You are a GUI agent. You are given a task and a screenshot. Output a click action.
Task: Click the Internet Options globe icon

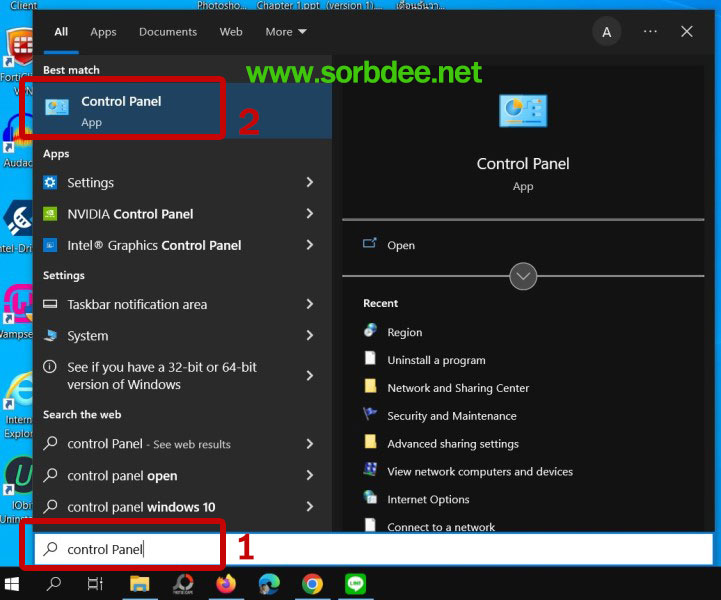(370, 497)
